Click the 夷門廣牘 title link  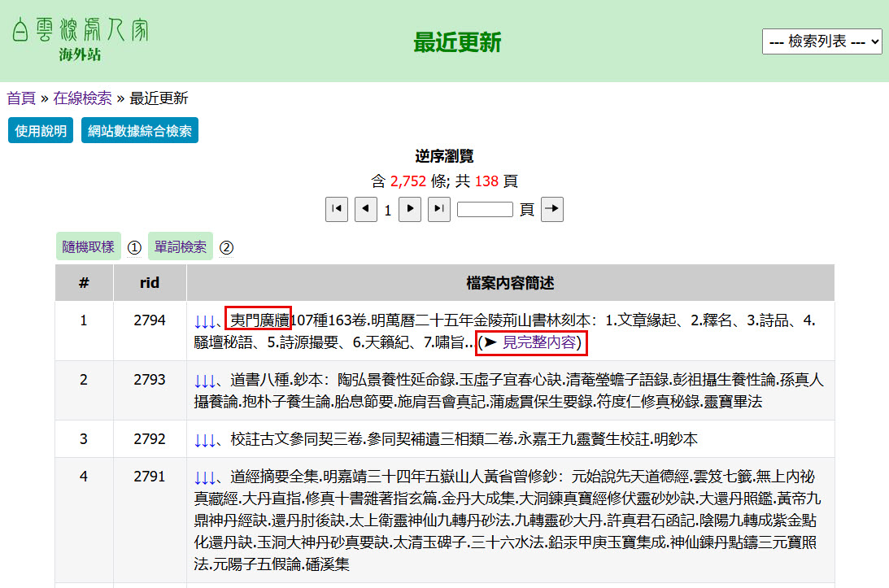point(258,321)
